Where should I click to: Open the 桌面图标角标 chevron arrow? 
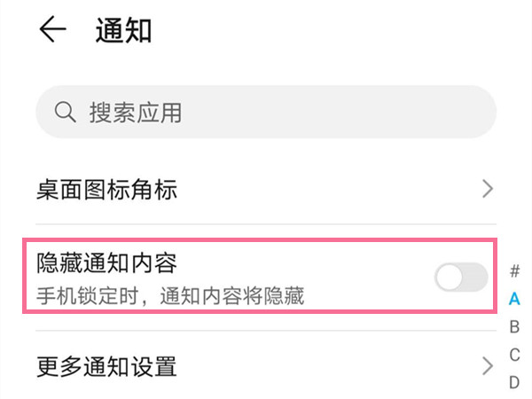[487, 189]
